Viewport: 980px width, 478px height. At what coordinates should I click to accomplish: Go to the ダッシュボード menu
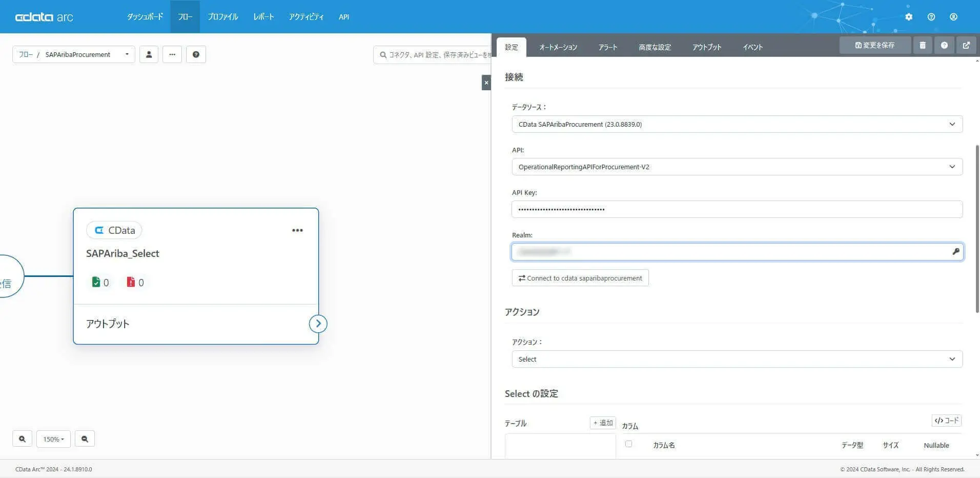(x=145, y=17)
